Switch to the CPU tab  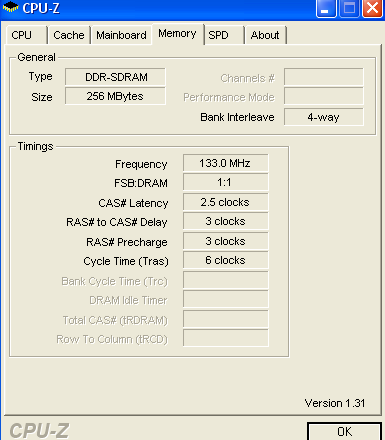click(x=26, y=35)
